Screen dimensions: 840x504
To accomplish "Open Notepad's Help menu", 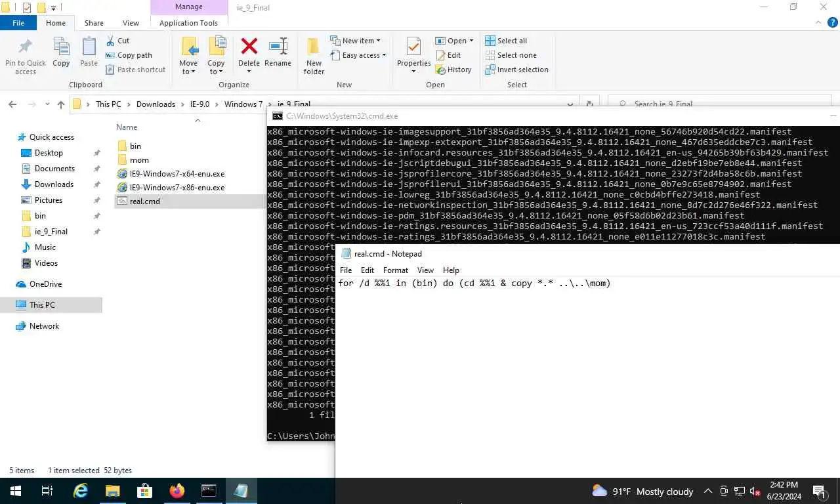I will [x=451, y=270].
